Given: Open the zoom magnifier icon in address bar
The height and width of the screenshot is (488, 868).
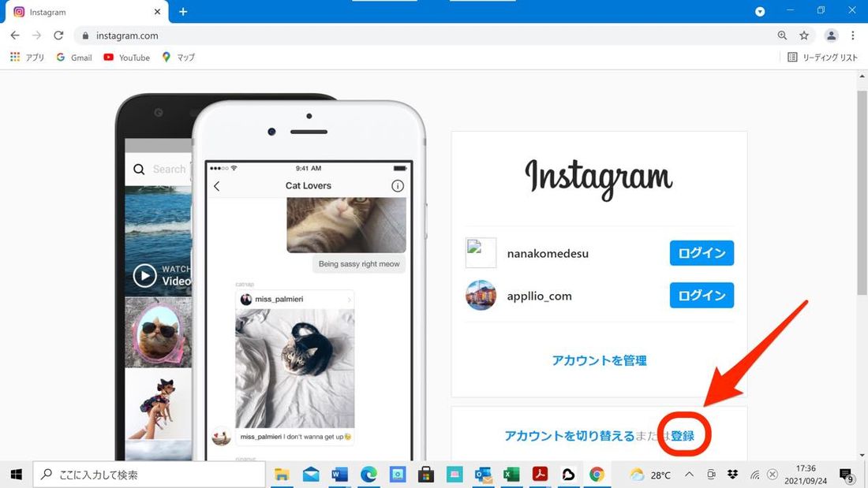Looking at the screenshot, I should pos(782,35).
